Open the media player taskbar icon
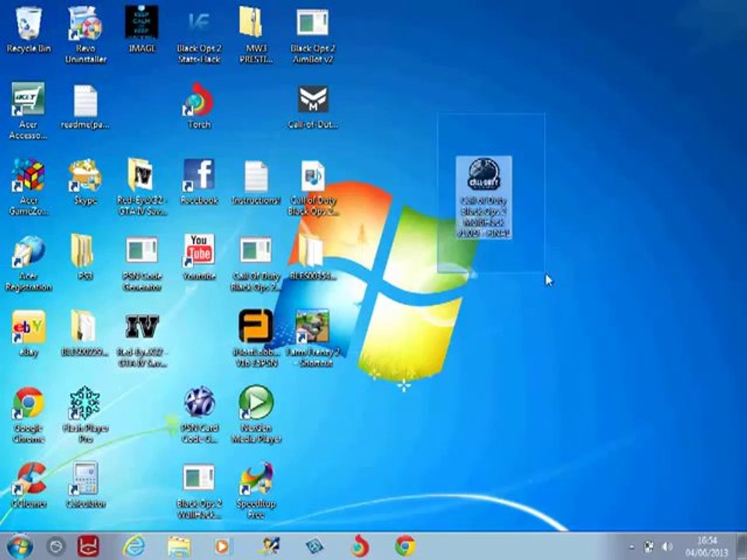 click(222, 547)
